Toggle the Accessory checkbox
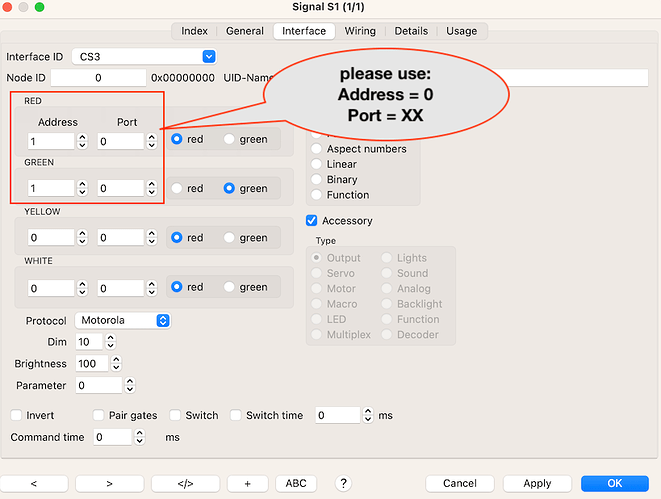661x499 pixels. 312,221
